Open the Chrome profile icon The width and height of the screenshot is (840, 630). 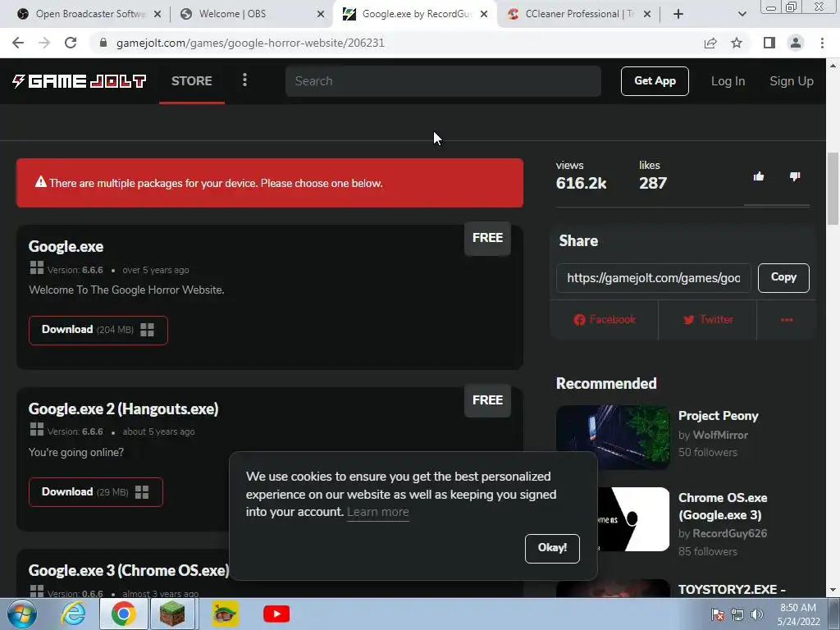(x=796, y=43)
